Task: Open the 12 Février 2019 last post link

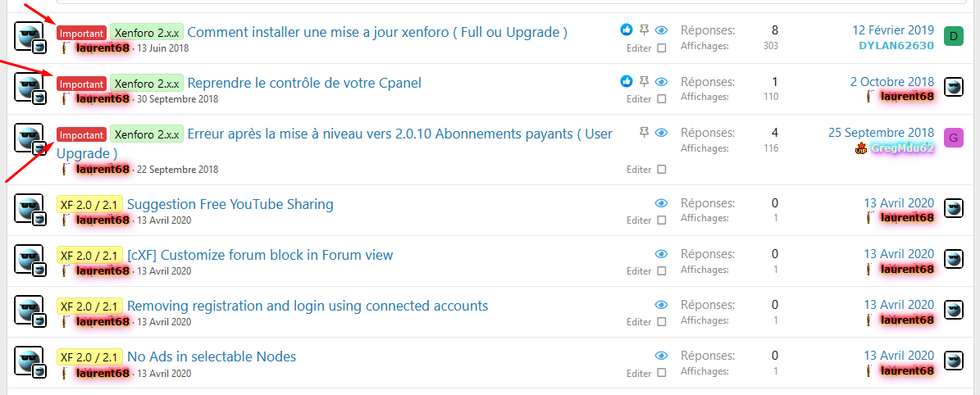Action: click(x=893, y=30)
